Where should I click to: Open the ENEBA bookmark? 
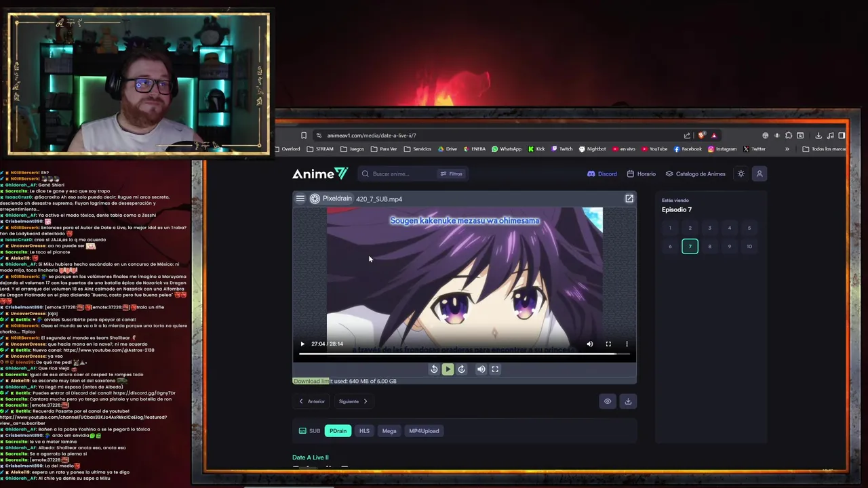pyautogui.click(x=475, y=149)
